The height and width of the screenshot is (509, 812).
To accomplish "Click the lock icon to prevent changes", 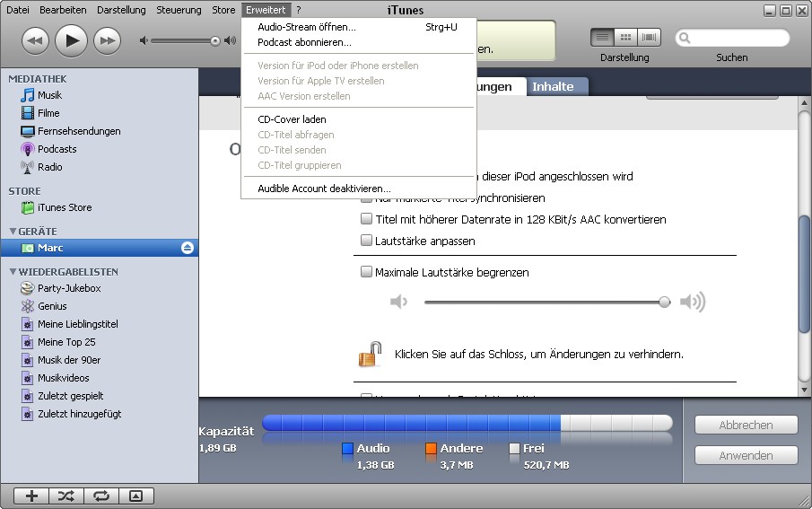I will (x=371, y=354).
